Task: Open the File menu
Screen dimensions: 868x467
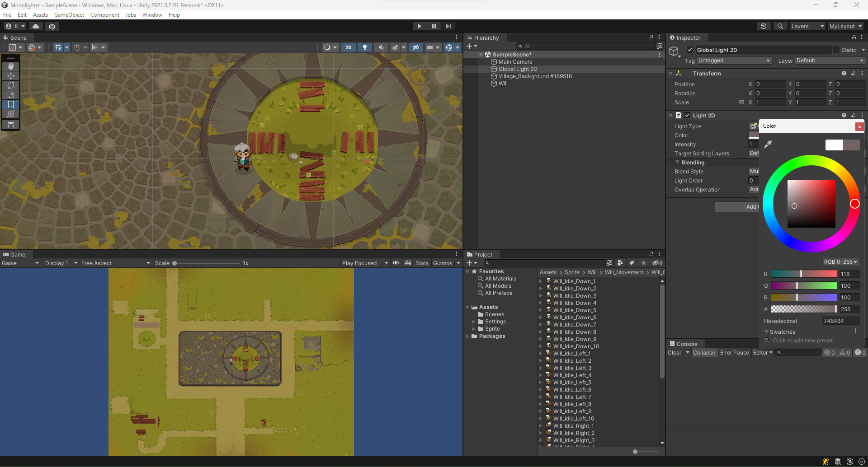Action: (7, 15)
